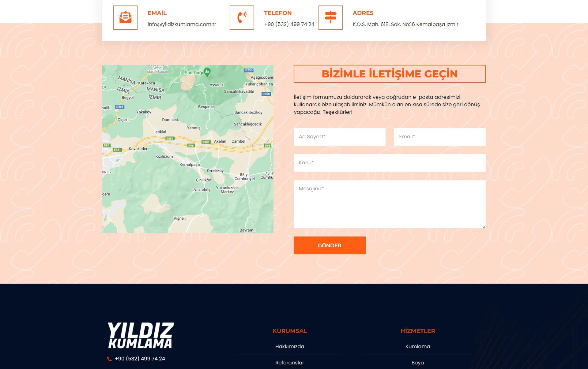Focus the Ad Soyad input field
Image resolution: width=588 pixels, height=369 pixels.
[339, 137]
